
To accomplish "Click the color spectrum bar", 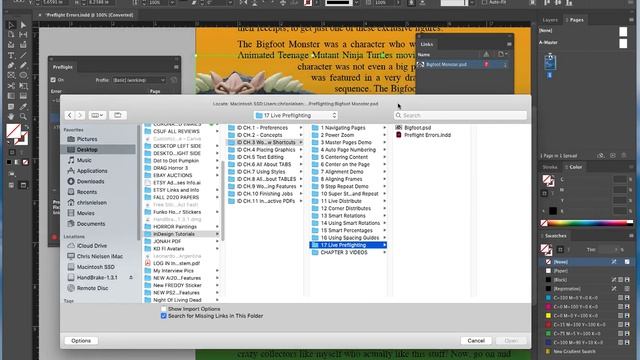I will coord(588,223).
